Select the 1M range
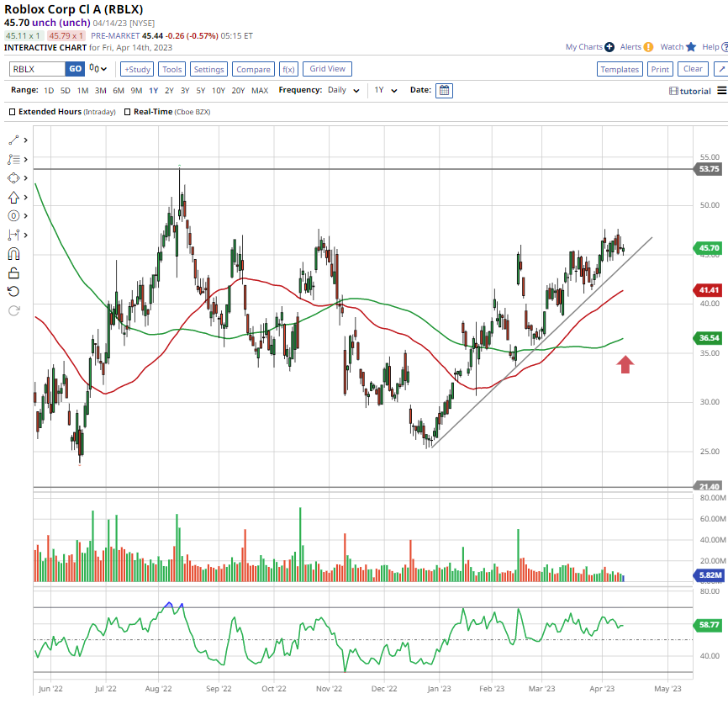The height and width of the screenshot is (704, 728). coord(82,91)
